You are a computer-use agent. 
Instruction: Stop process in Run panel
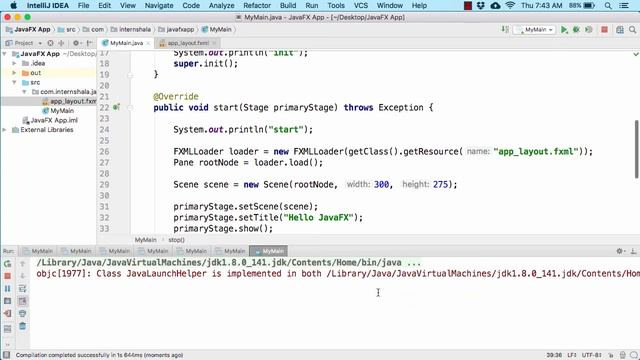7,276
